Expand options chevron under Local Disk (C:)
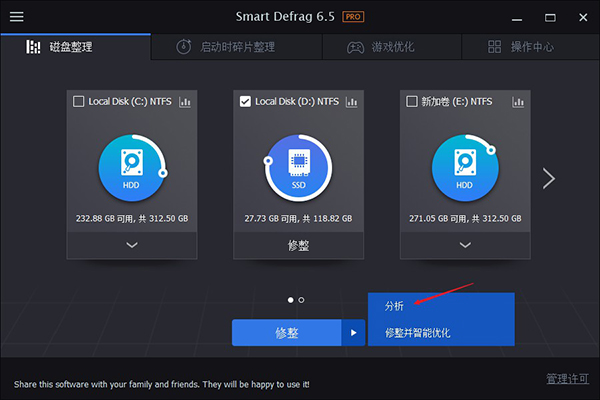Screen dimensions: 600x400 click(x=132, y=245)
